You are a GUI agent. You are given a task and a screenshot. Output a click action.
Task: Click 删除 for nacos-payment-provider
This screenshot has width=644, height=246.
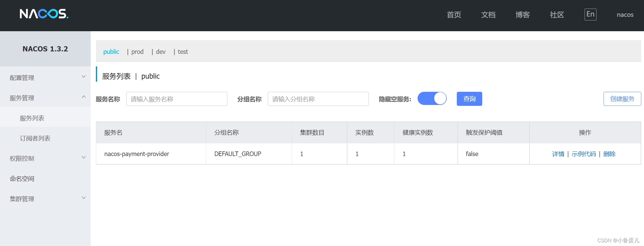[609, 154]
